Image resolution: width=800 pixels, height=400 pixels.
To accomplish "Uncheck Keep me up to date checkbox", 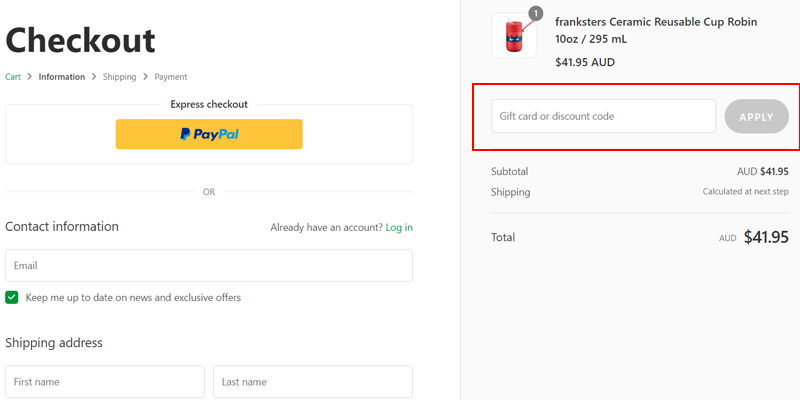I will tap(12, 297).
